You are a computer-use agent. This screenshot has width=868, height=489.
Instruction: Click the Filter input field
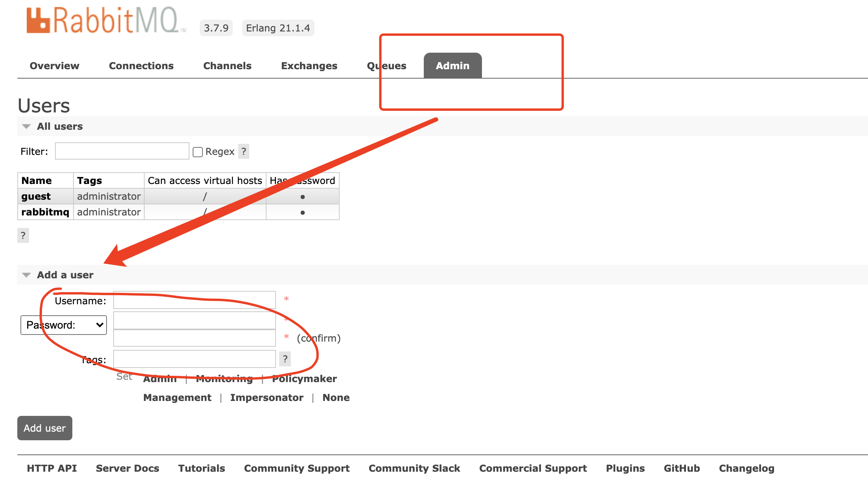(122, 151)
